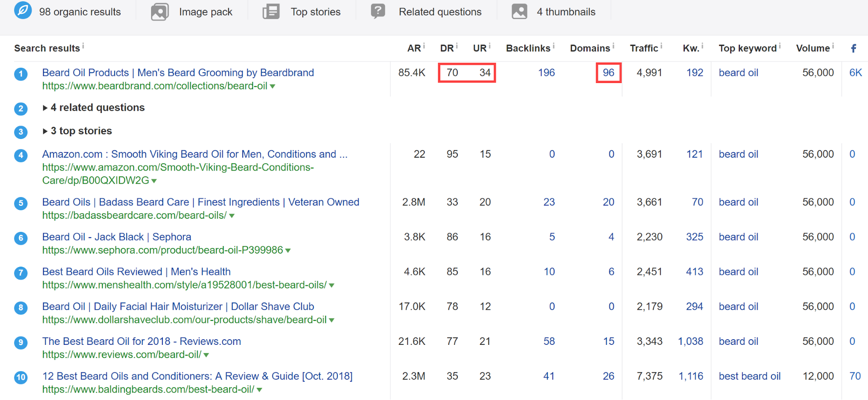Click the info icon beside Backlinks header

coord(554,46)
